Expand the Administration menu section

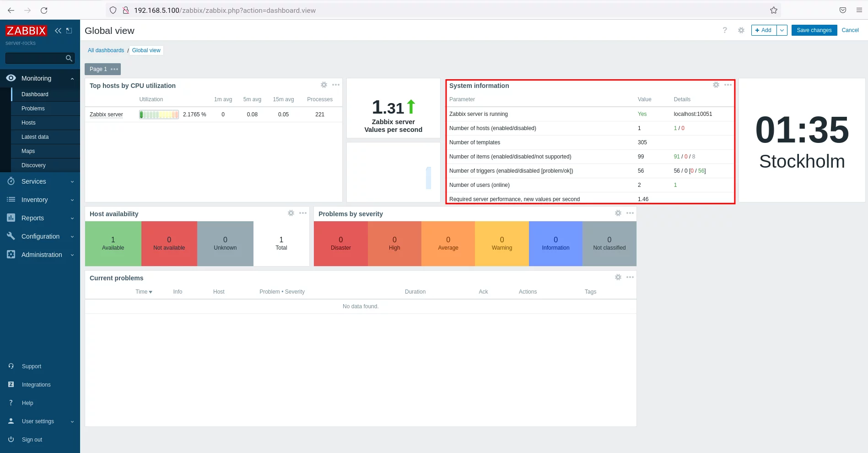pyautogui.click(x=72, y=255)
